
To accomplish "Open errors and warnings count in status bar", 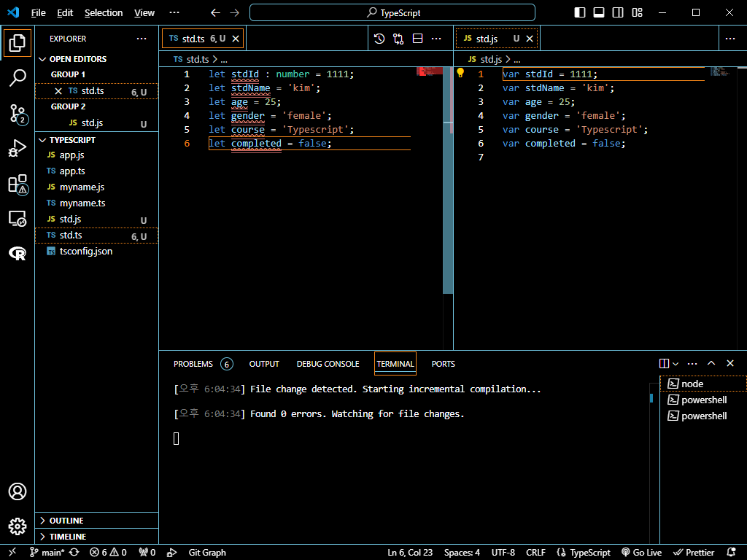I will click(108, 552).
